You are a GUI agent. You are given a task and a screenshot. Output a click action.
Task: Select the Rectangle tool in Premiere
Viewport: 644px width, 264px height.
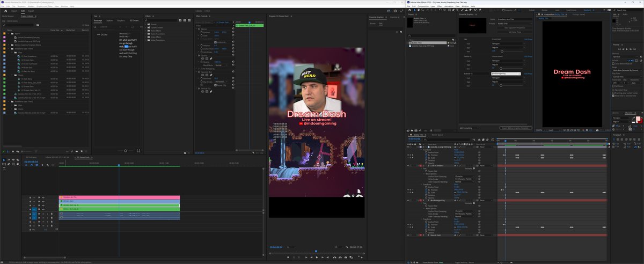13,164
